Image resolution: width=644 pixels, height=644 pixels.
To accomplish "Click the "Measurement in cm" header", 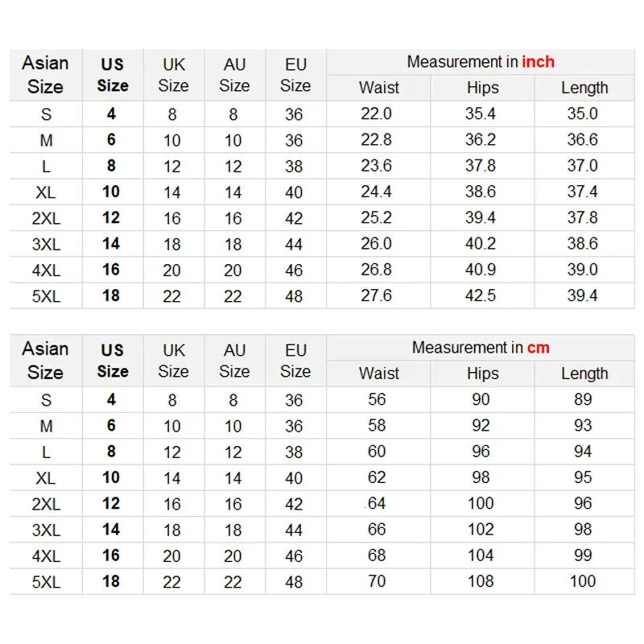I will pos(481,348).
